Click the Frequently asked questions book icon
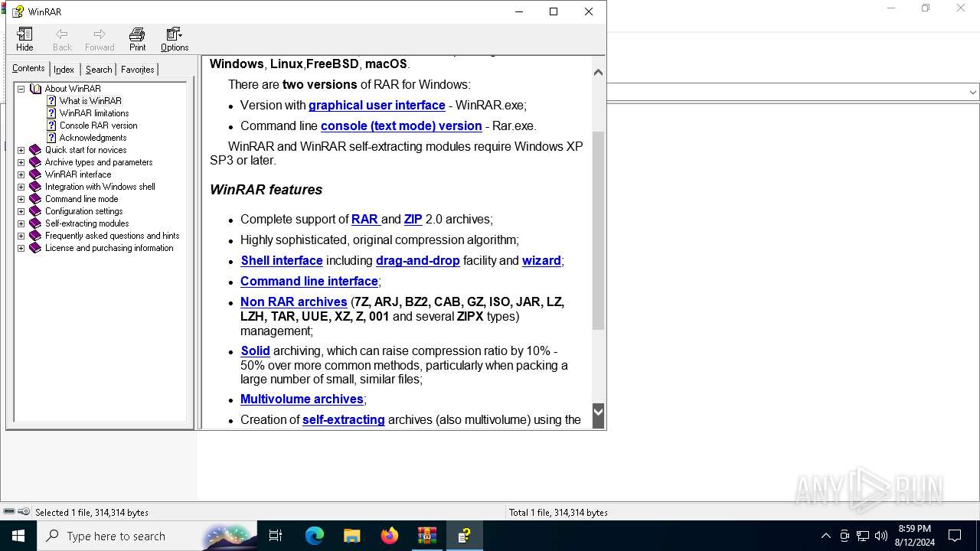980x551 pixels. point(35,236)
